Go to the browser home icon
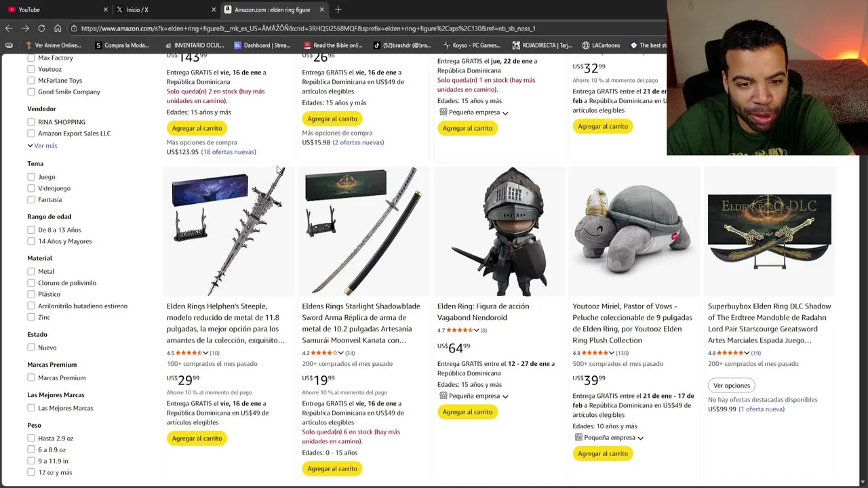868x488 pixels. point(58,28)
